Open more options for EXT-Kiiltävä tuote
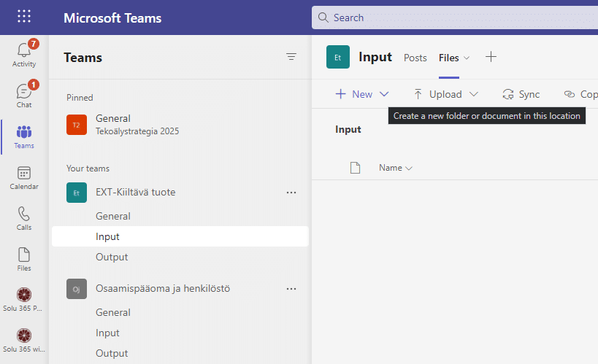The image size is (598, 364). coord(291,193)
